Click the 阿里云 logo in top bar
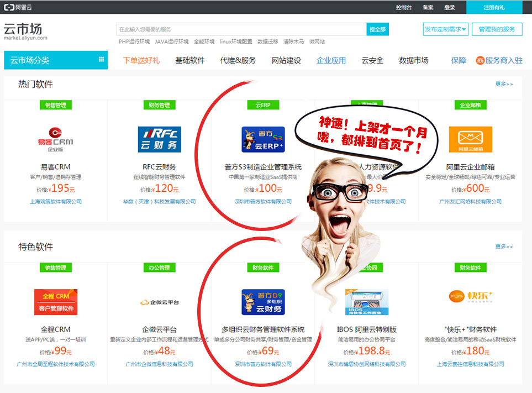Viewport: 532px width, 393px height. 17,7
